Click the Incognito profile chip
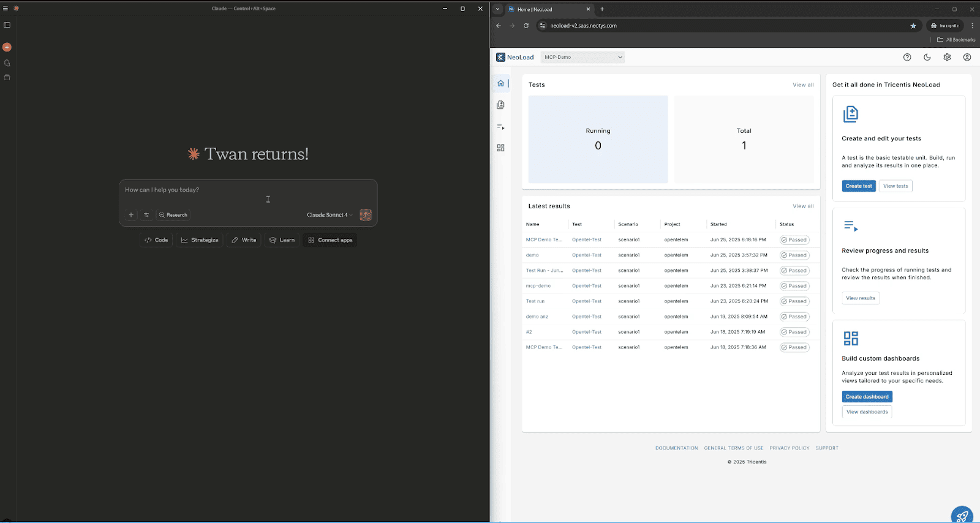 pos(945,26)
